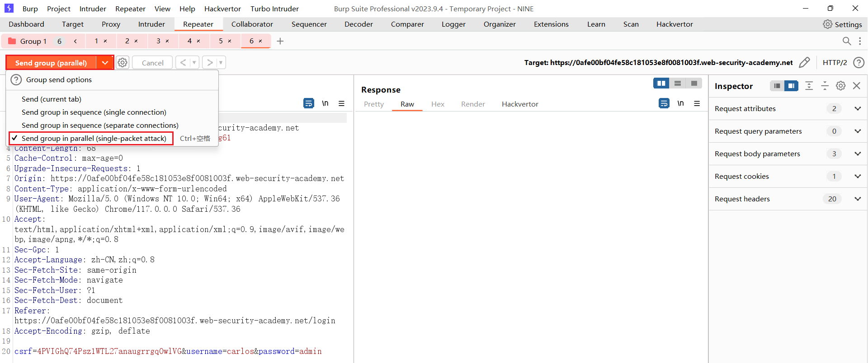Open response Hex view tab
The height and width of the screenshot is (363, 868).
pyautogui.click(x=438, y=104)
